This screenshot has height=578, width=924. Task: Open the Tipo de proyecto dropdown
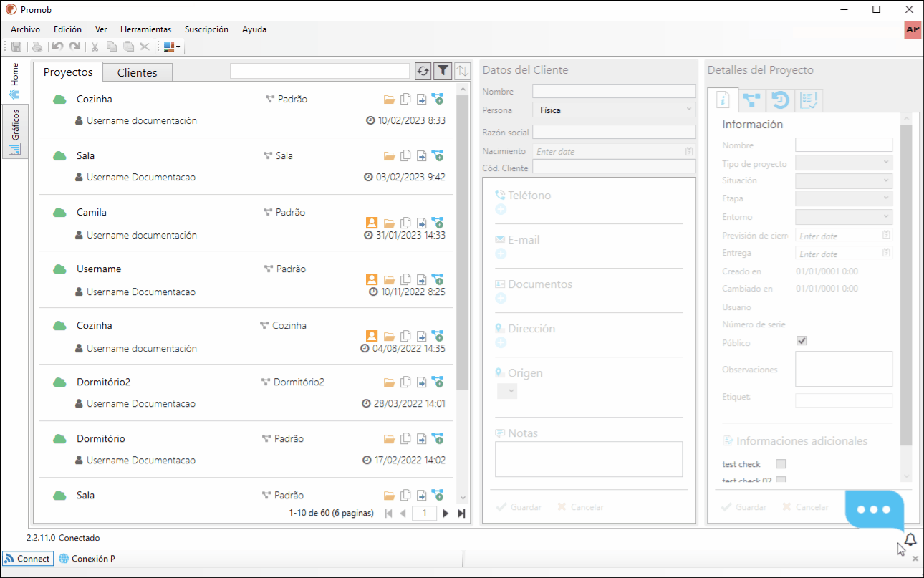pos(844,163)
